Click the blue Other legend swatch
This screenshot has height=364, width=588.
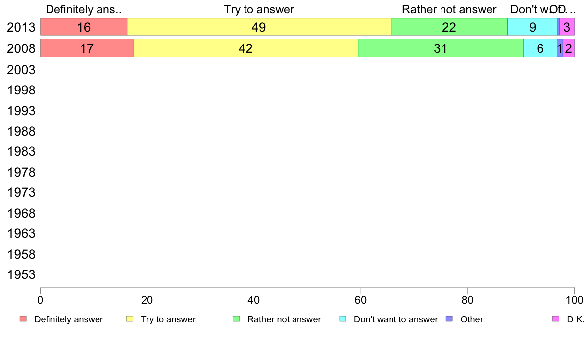coord(449,319)
